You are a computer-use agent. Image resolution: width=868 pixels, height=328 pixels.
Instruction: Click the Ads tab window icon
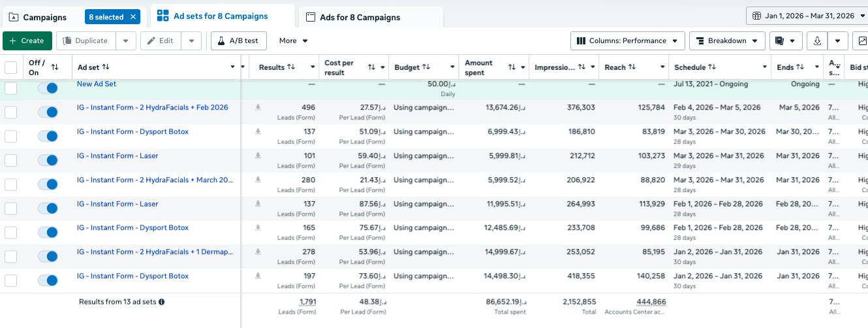[x=311, y=17]
